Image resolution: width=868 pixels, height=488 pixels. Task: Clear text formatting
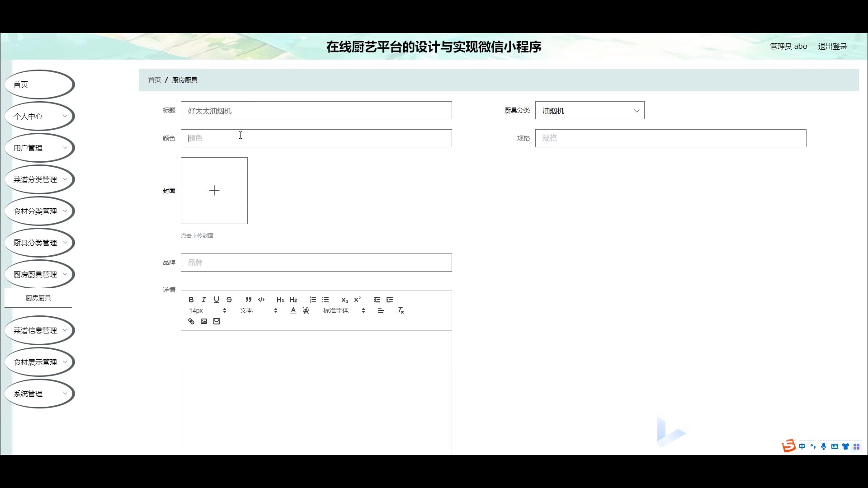tap(401, 310)
